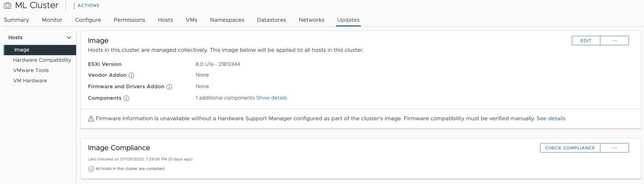Open the Configure tab
The image size is (644, 184).
pyautogui.click(x=88, y=20)
